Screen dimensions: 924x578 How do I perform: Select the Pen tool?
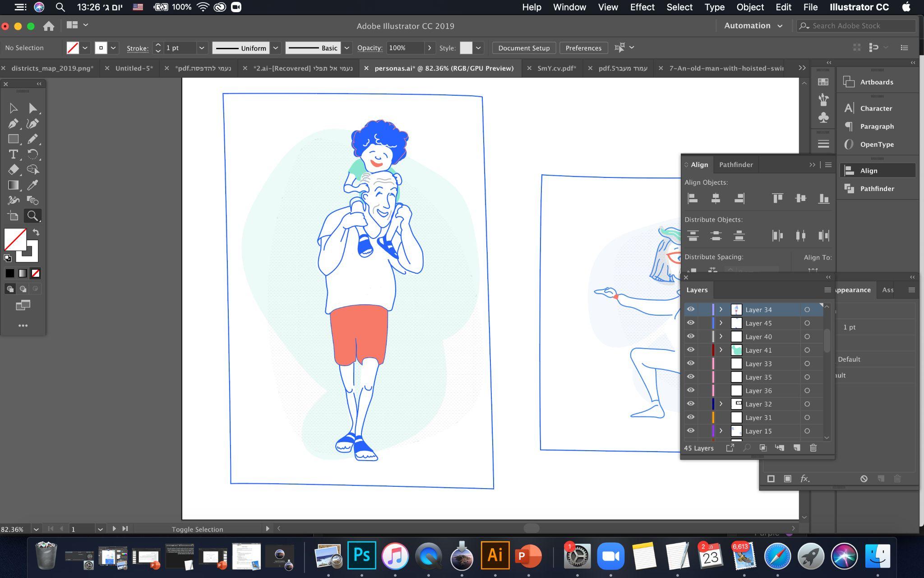click(13, 124)
